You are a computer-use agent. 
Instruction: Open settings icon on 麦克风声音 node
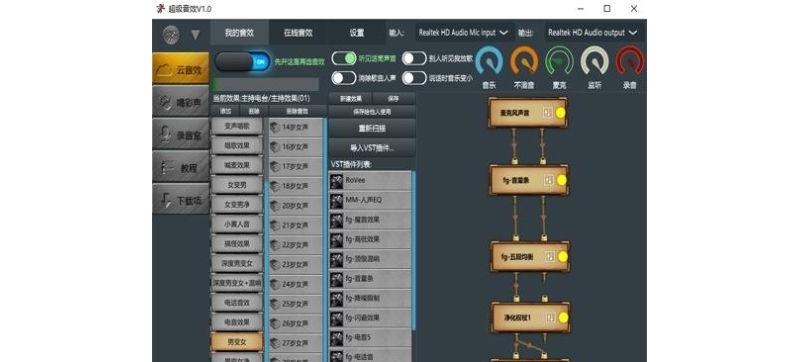(x=548, y=113)
